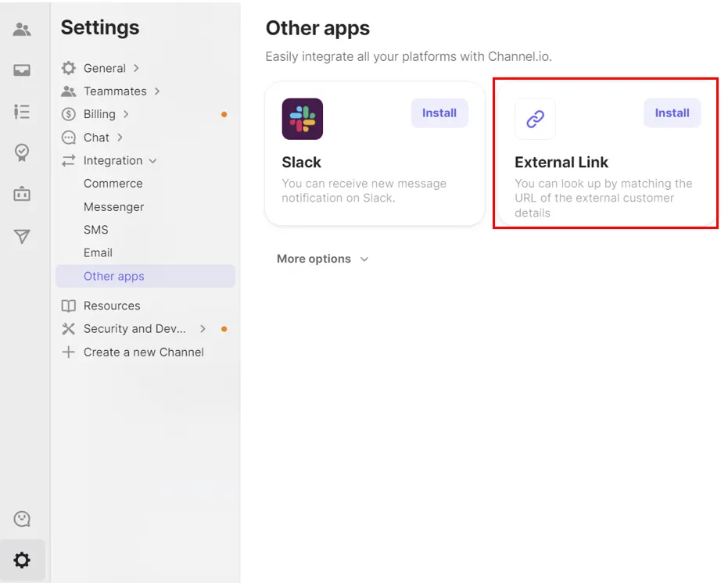This screenshot has width=728, height=583.
Task: Click the task list icon in left rail
Action: point(22,112)
